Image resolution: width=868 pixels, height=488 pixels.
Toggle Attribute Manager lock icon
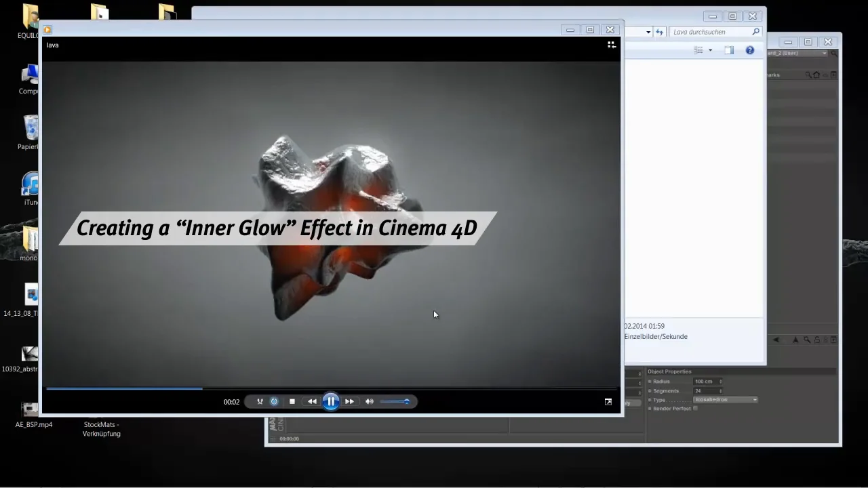click(x=816, y=340)
